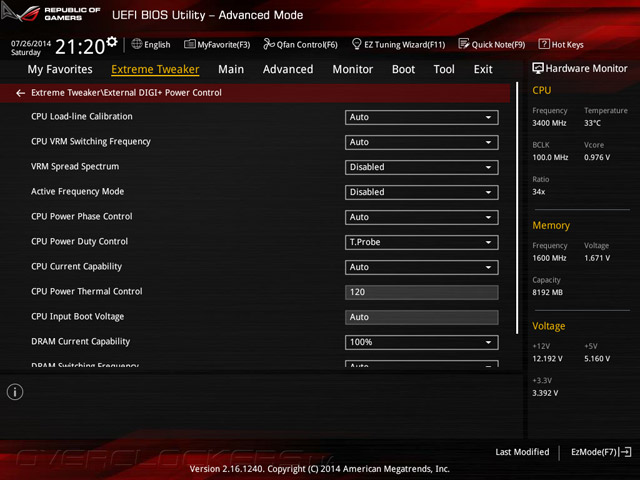Select CPU Input Boot Voltage label
This screenshot has height=480, width=640.
click(78, 317)
